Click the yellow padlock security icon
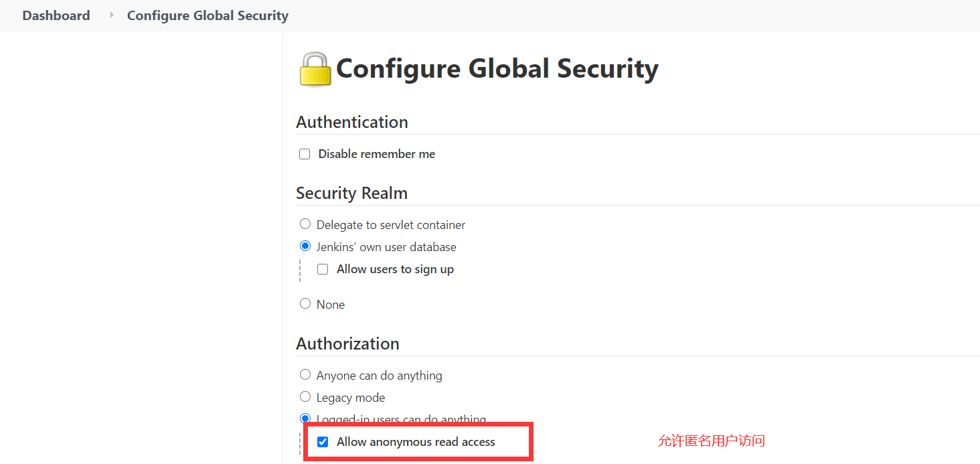The height and width of the screenshot is (464, 980). [x=315, y=69]
